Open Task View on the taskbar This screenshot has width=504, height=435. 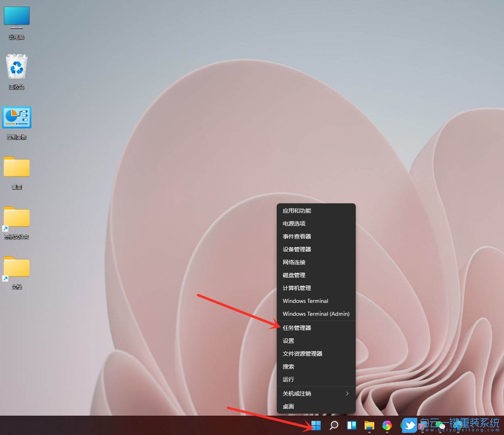tap(351, 425)
